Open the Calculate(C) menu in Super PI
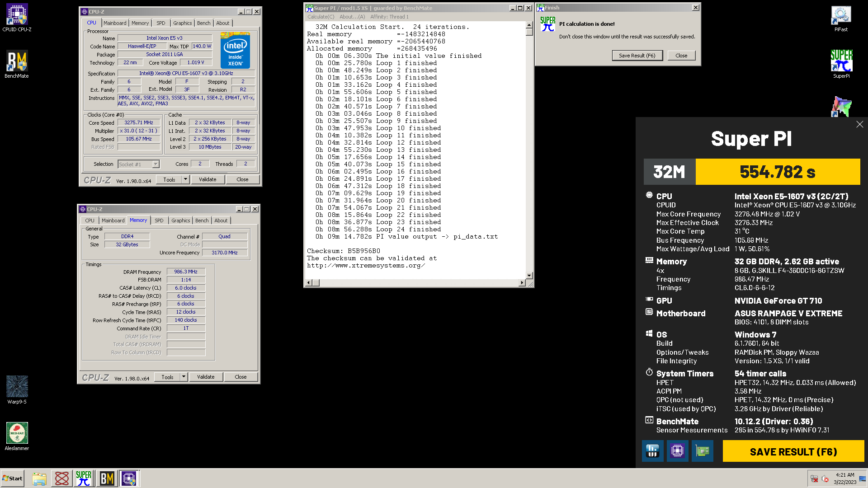The height and width of the screenshot is (488, 868). pyautogui.click(x=321, y=17)
